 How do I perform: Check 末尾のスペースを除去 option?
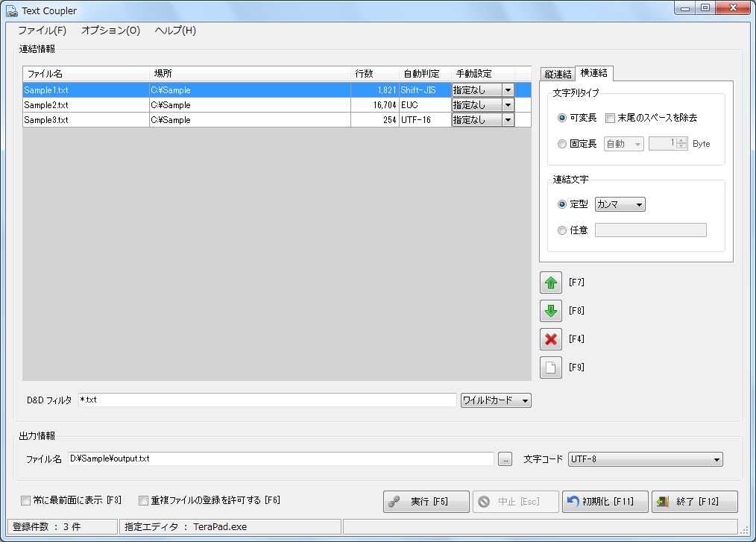point(610,118)
